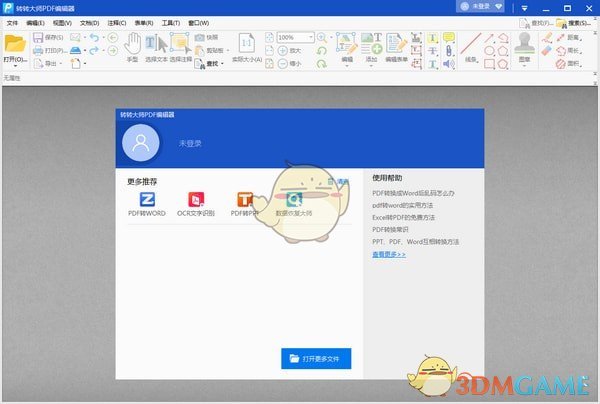
Task: Click the 周长 perimeter measure tool
Action: coord(569,50)
